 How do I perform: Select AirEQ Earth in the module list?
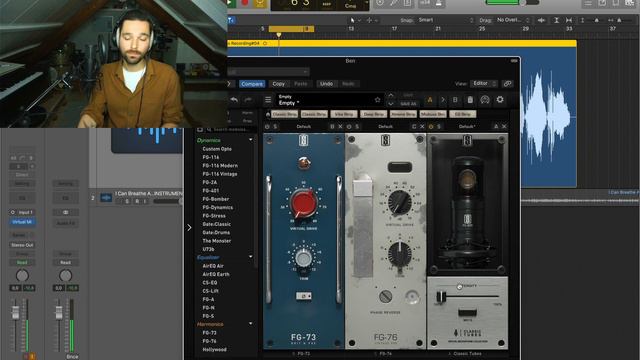216,274
